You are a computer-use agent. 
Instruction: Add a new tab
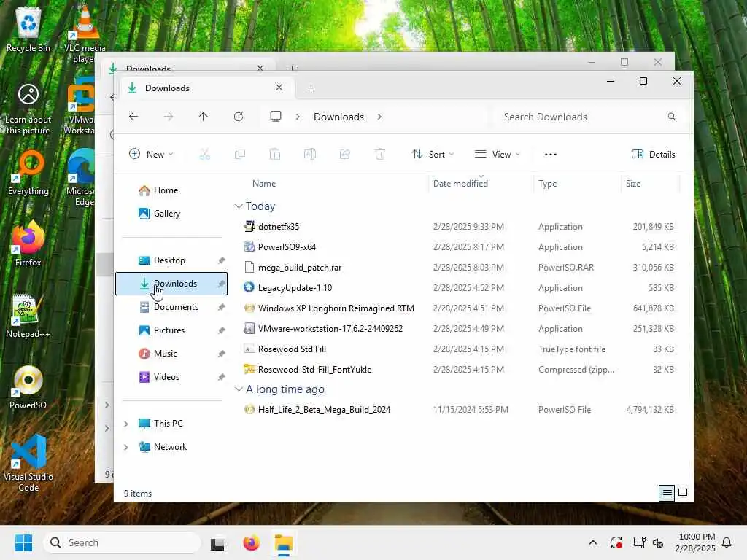311,88
